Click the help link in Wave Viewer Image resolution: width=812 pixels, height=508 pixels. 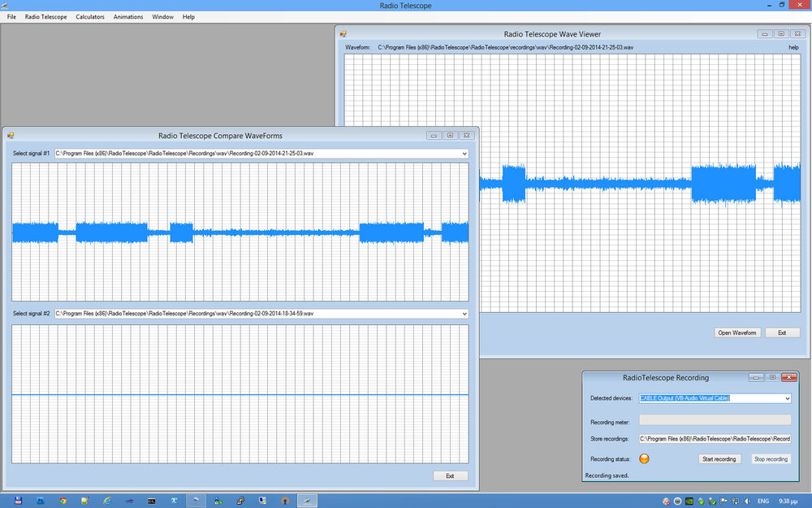793,47
